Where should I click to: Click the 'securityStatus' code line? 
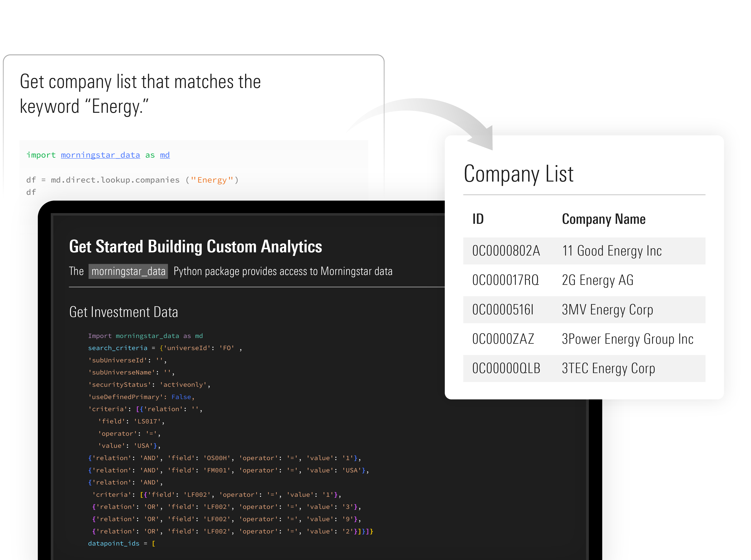[x=149, y=384]
